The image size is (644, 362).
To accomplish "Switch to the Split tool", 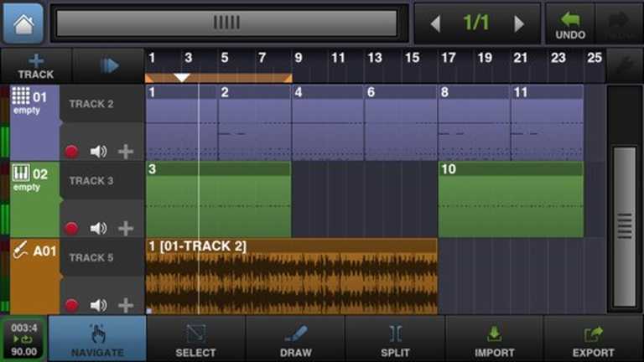I will (x=395, y=339).
